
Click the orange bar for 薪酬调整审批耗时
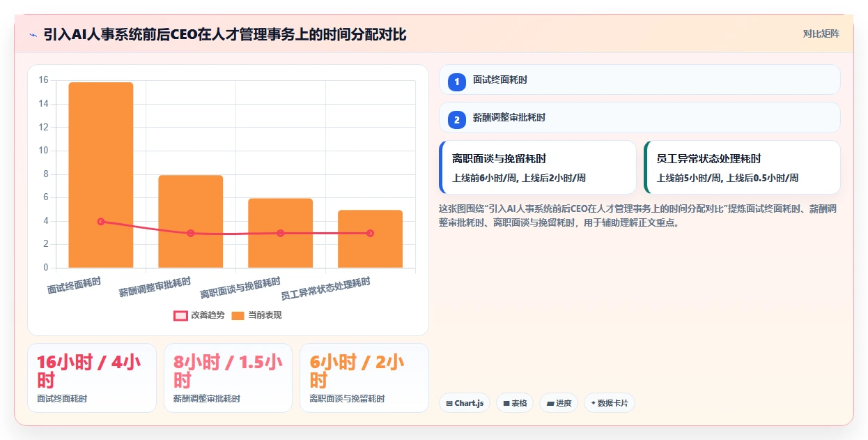tap(191, 222)
